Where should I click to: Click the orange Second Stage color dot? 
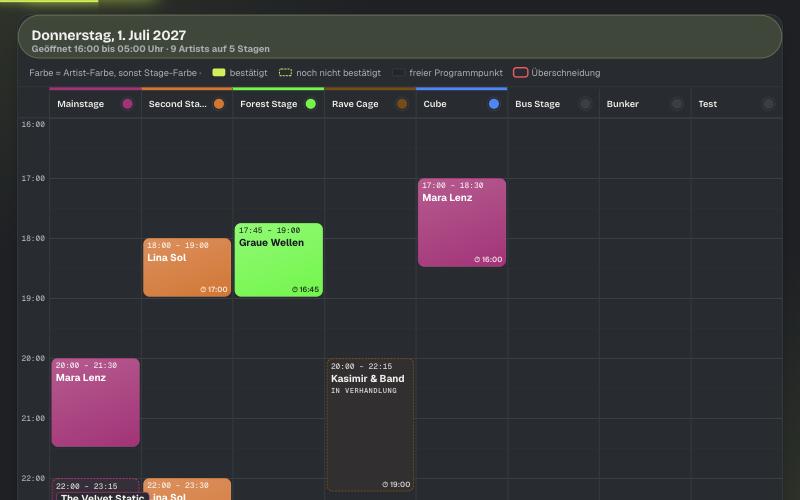pos(219,104)
